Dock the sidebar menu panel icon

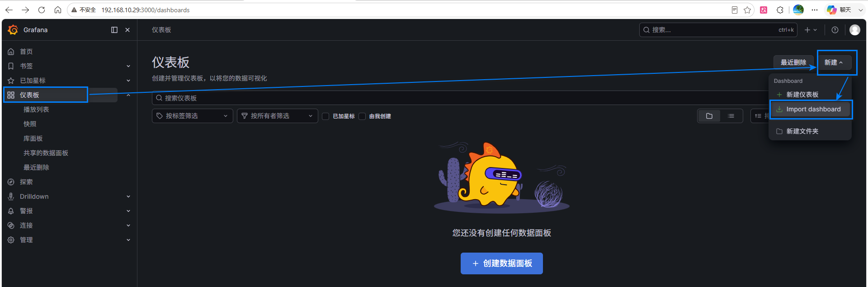[x=114, y=30]
